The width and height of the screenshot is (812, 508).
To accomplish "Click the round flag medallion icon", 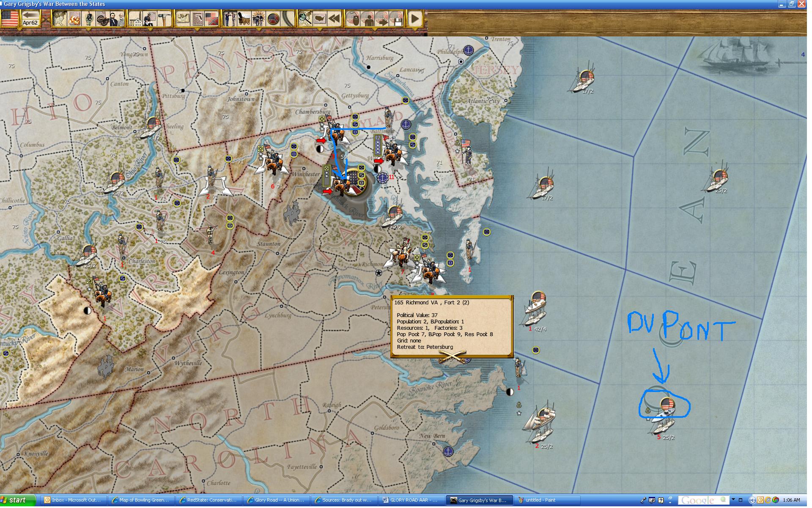I will pos(273,19).
